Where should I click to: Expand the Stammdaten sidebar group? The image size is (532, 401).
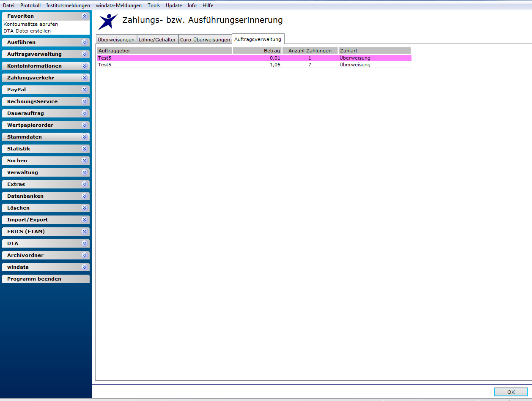pos(46,137)
